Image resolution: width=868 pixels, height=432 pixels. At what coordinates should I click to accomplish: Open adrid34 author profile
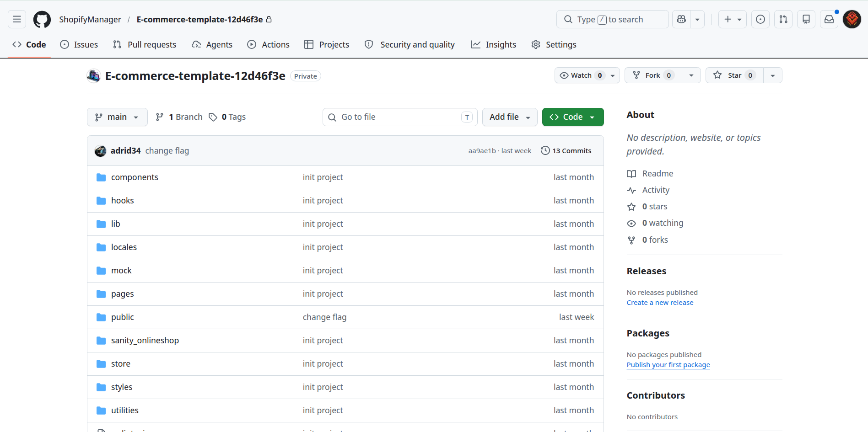[x=125, y=150]
